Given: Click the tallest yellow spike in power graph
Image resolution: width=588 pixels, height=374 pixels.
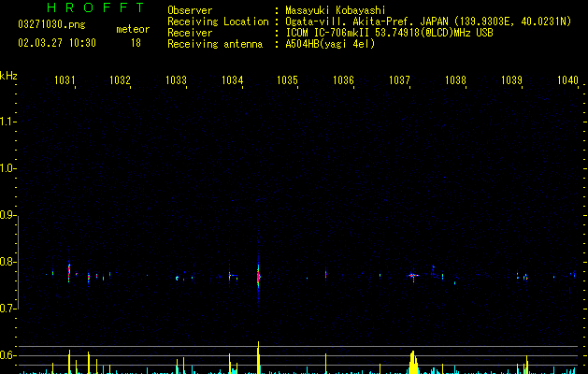Looking at the screenshot, I should pyautogui.click(x=258, y=357).
